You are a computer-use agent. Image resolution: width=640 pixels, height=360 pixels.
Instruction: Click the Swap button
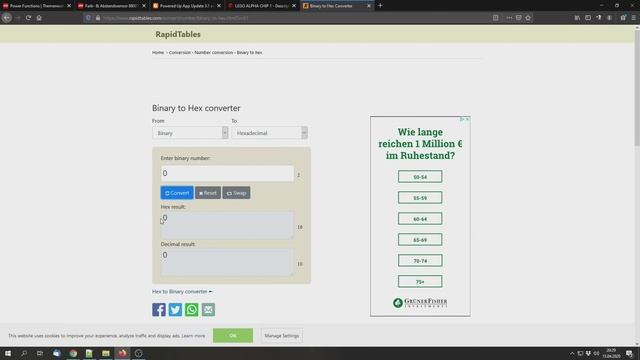coord(236,193)
